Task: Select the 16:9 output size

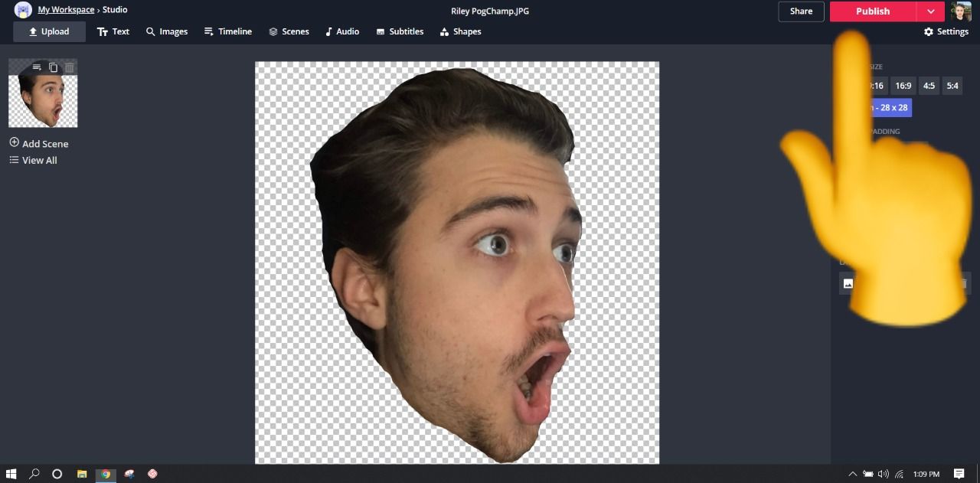Action: 903,86
